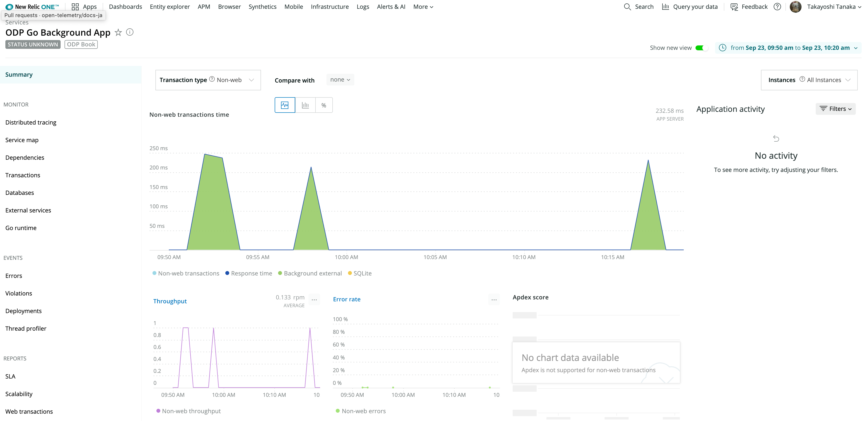
Task: Open Scalability report in sidebar
Action: 19,394
